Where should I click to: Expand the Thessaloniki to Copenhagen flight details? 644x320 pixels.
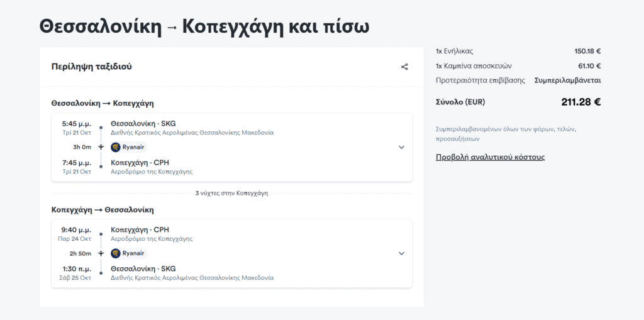[x=402, y=147]
